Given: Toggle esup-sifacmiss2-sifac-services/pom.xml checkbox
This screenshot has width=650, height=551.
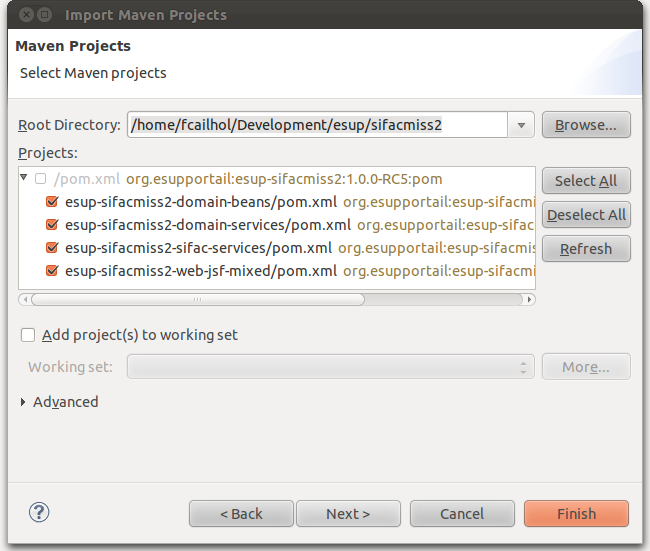Looking at the screenshot, I should 52,247.
